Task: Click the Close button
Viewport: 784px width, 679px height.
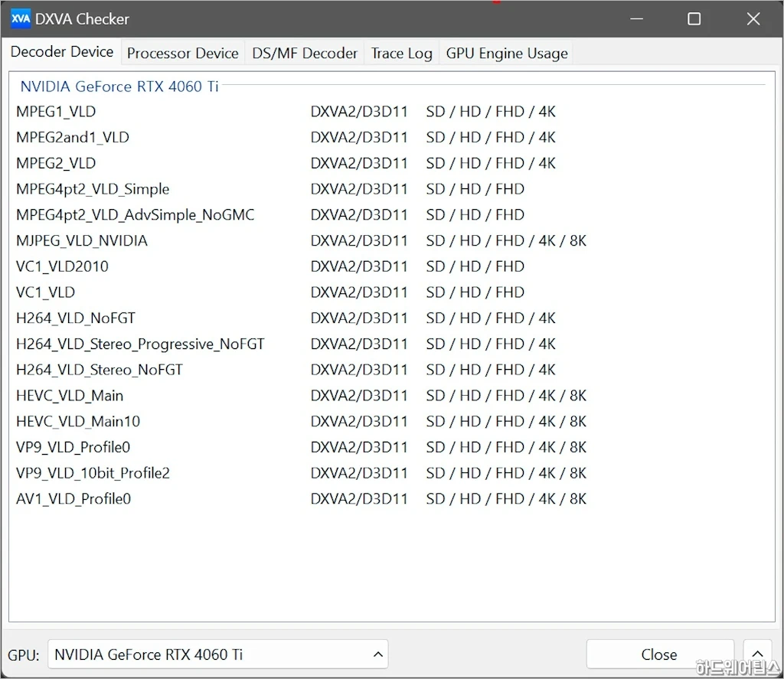Action: tap(659, 654)
